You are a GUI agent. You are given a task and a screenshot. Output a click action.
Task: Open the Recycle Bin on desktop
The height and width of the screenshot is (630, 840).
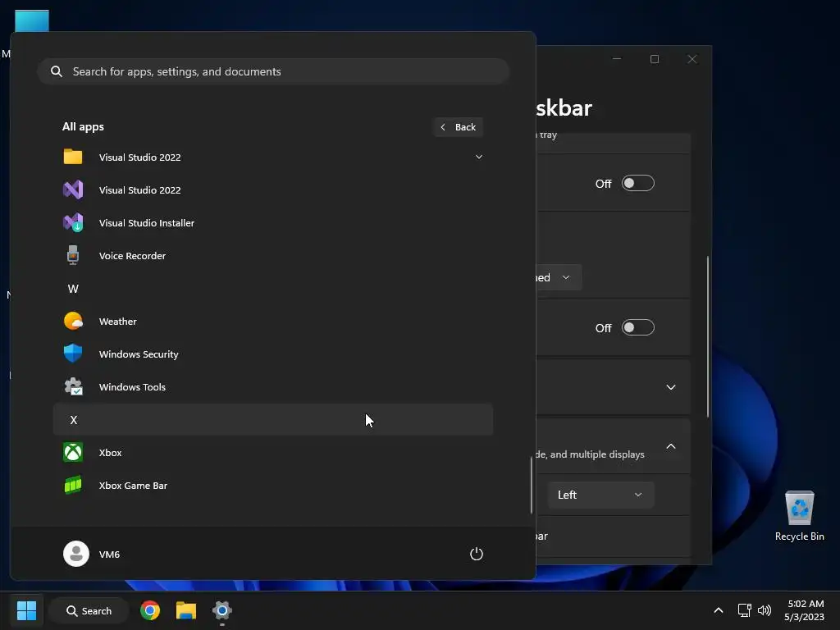point(799,517)
